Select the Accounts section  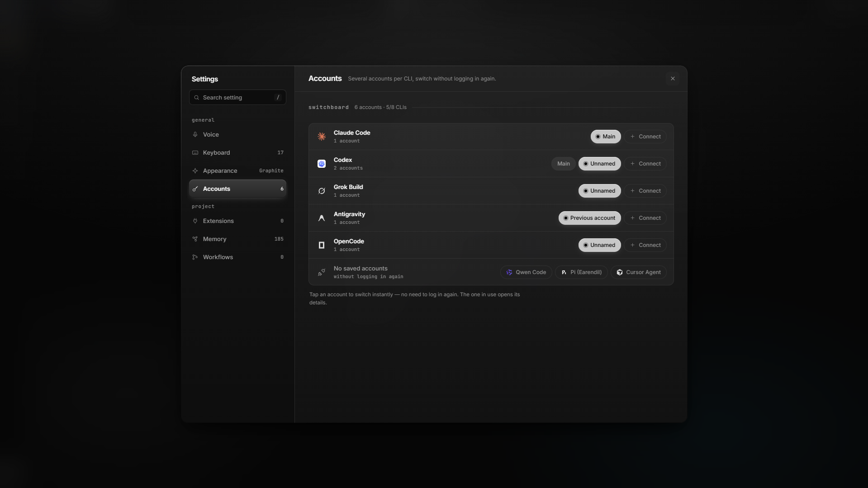pyautogui.click(x=237, y=189)
